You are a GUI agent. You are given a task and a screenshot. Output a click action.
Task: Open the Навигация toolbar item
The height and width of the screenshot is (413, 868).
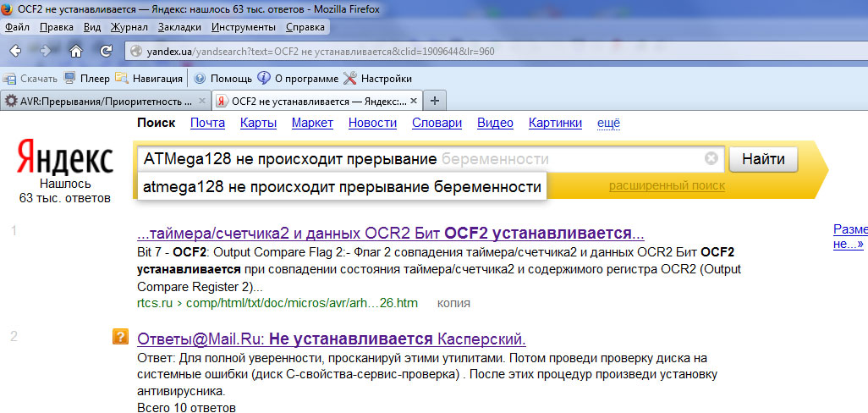click(148, 79)
